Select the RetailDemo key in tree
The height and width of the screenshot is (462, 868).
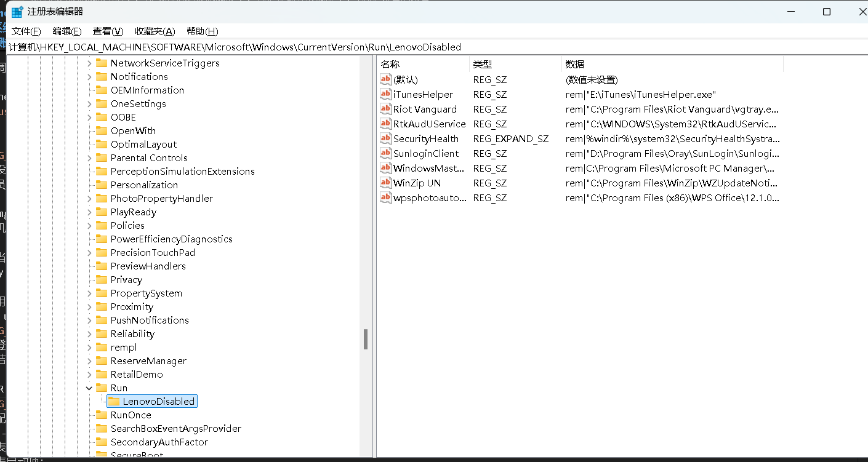[x=137, y=374]
